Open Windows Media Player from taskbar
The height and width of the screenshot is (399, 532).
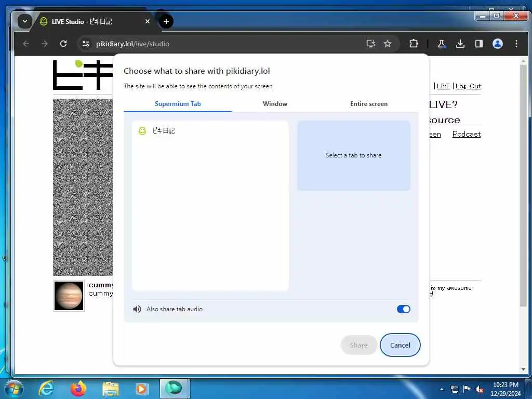142,389
